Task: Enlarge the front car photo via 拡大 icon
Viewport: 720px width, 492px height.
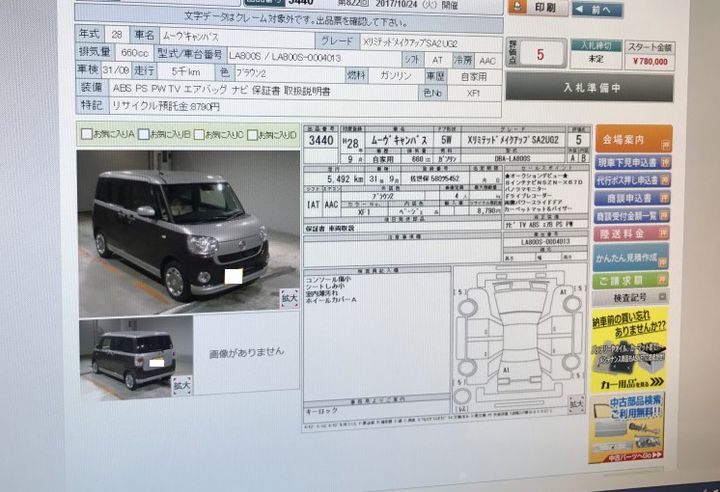Action: pyautogui.click(x=288, y=298)
